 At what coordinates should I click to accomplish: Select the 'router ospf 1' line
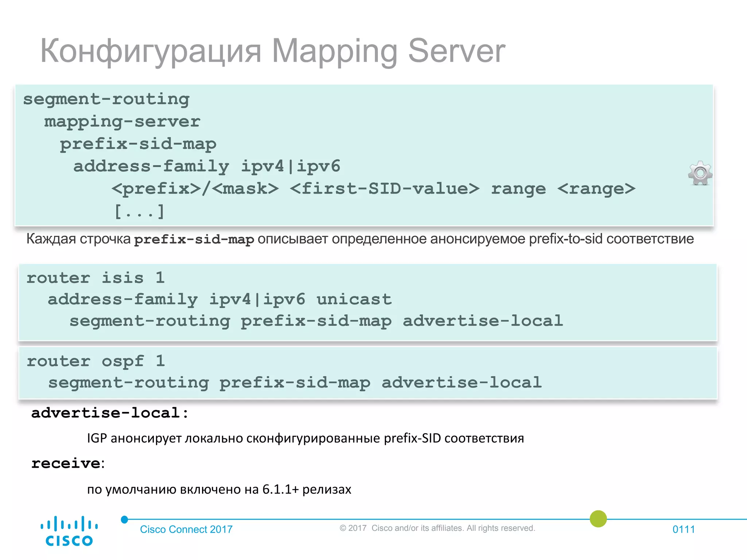(x=96, y=362)
